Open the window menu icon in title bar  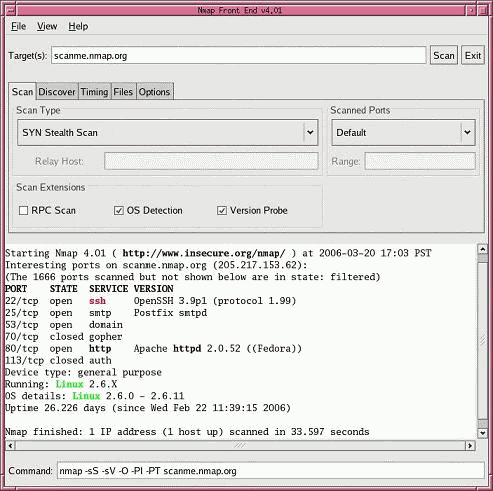10,10
